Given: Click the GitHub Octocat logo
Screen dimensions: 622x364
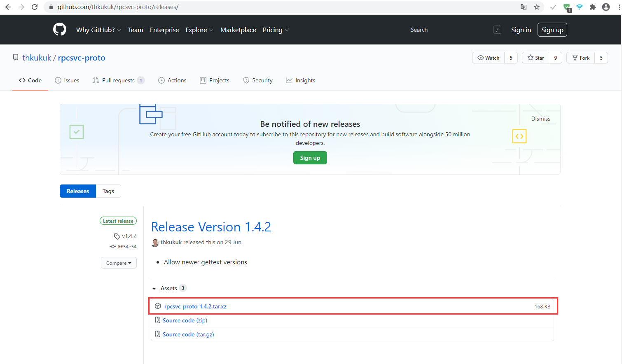Looking at the screenshot, I should [x=60, y=30].
